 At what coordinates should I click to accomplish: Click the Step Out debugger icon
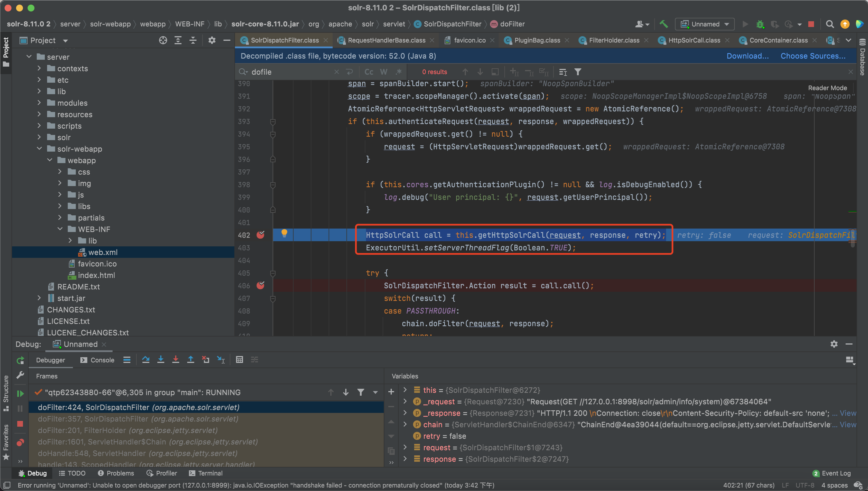(x=191, y=360)
